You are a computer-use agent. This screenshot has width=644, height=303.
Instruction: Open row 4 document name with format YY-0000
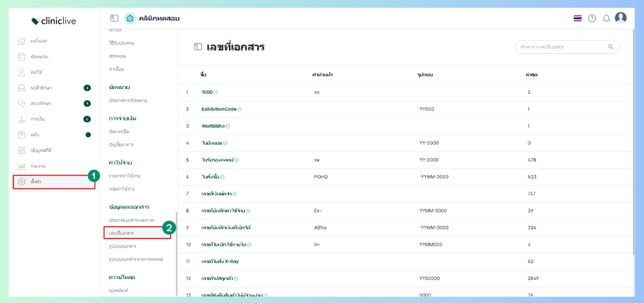pyautogui.click(x=212, y=143)
